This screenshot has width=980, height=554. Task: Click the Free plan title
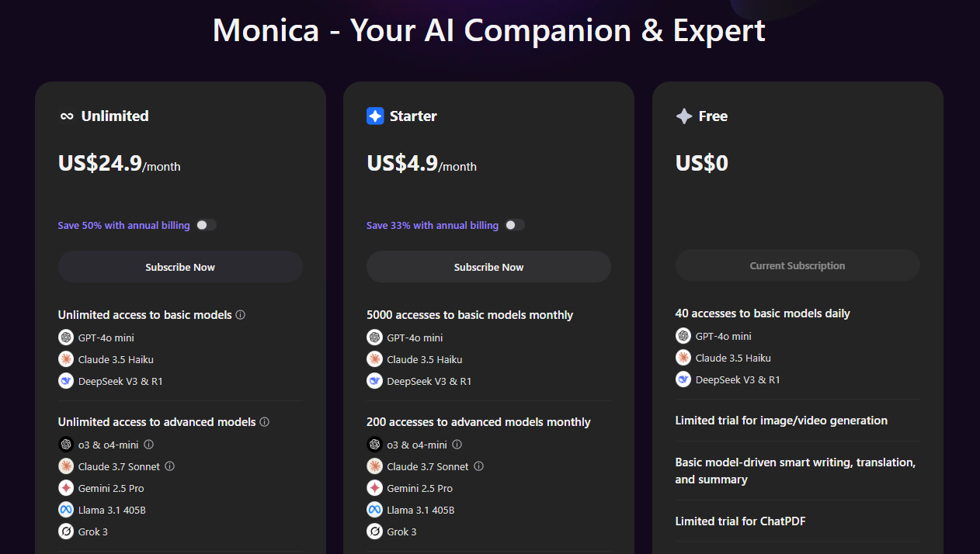pos(713,116)
